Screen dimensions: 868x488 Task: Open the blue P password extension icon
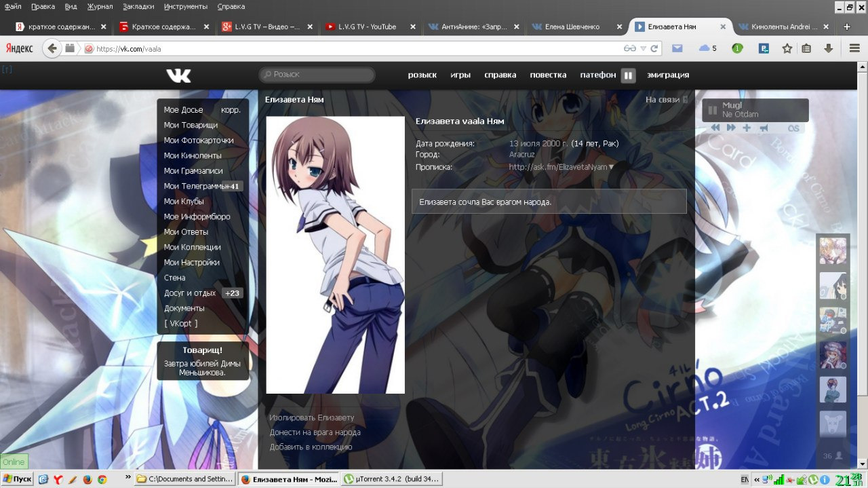[764, 48]
